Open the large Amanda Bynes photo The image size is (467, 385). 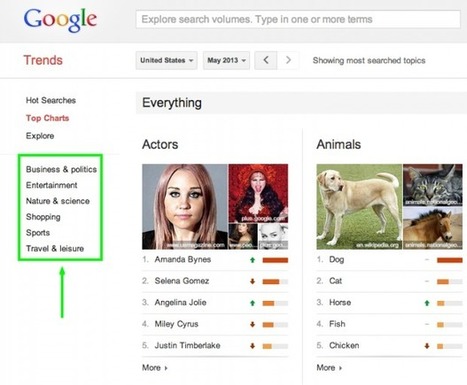185,207
